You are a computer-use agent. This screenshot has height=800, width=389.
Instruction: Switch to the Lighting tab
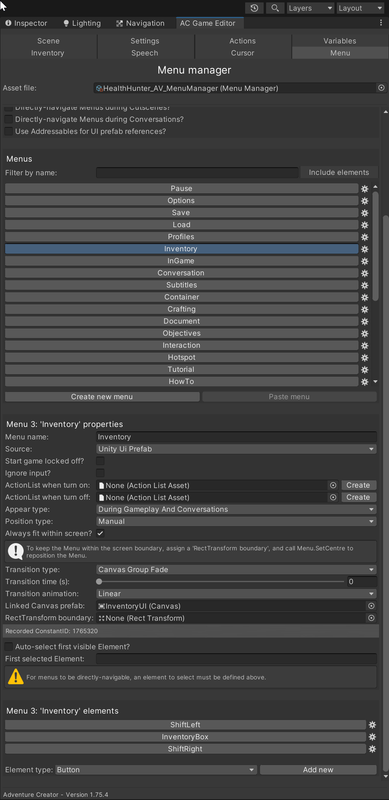point(82,23)
